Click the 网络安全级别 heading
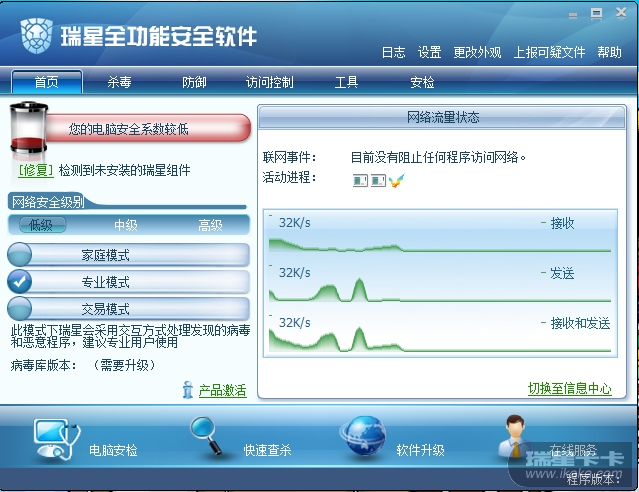Viewport: 639px width, 492px height. pyautogui.click(x=48, y=202)
